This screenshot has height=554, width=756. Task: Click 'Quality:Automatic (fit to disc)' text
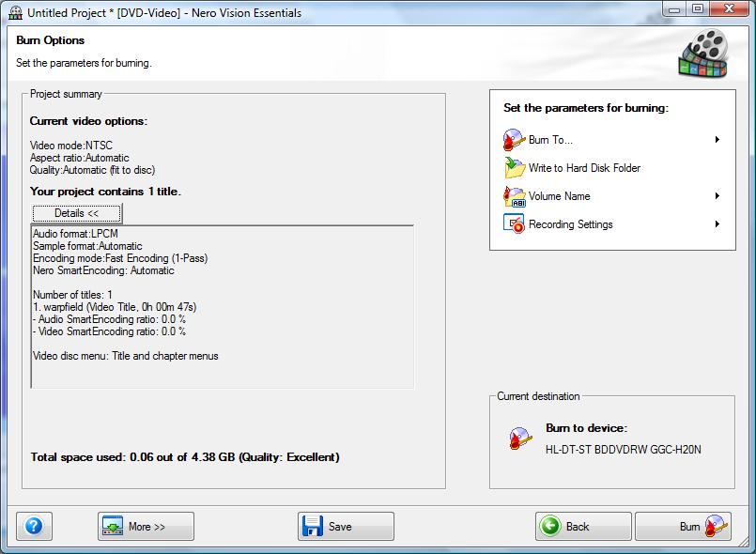point(93,170)
